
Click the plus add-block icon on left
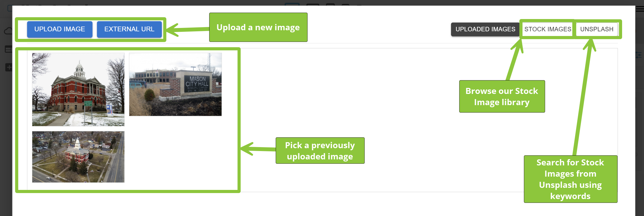(9, 67)
